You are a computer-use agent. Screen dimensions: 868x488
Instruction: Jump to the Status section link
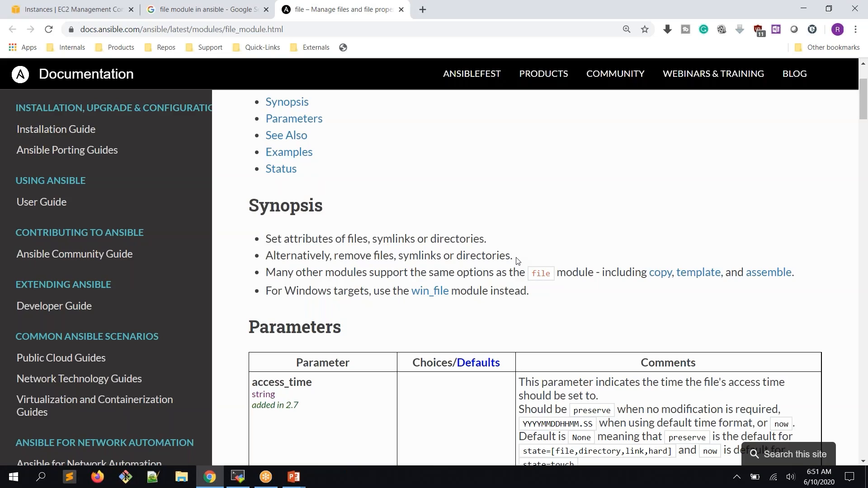click(281, 169)
